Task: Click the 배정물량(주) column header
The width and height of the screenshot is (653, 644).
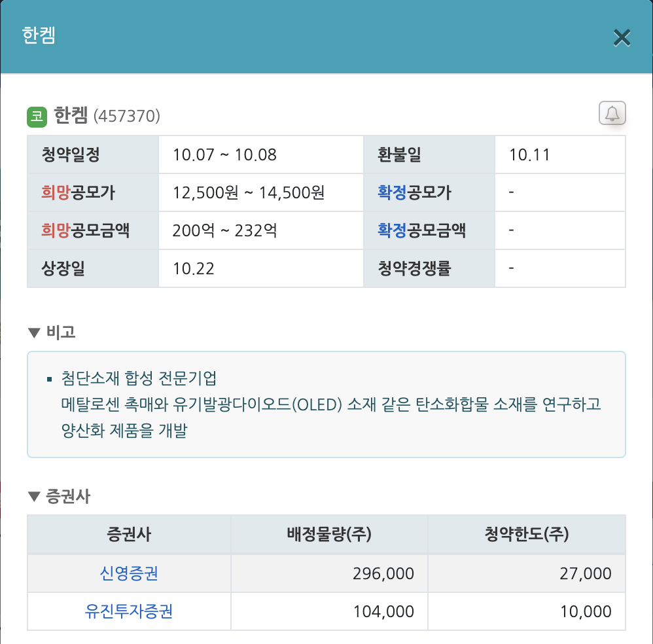Action: [329, 534]
